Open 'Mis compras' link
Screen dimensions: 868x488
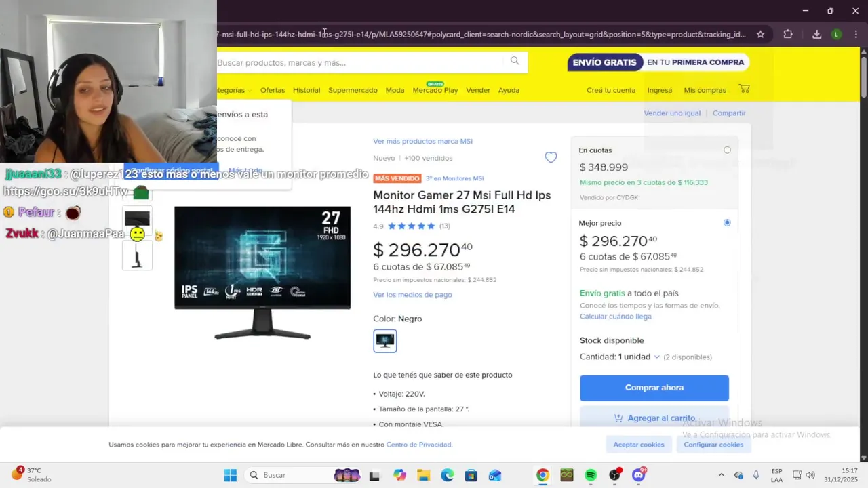(x=705, y=90)
